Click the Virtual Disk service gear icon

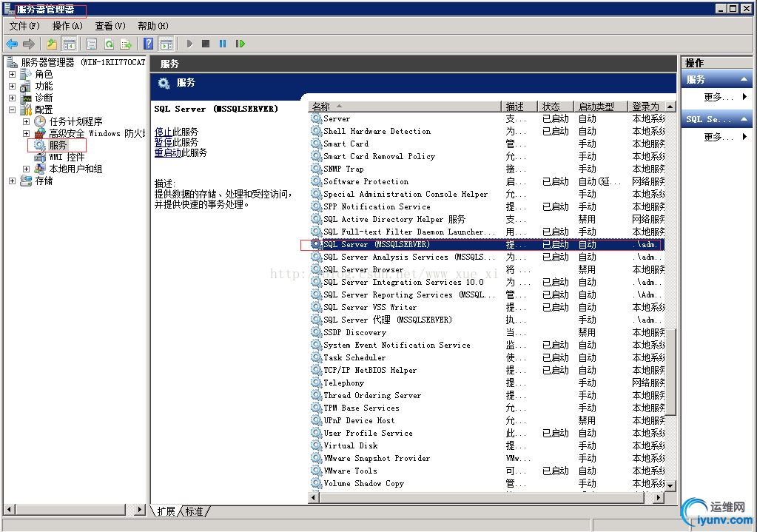(316, 445)
